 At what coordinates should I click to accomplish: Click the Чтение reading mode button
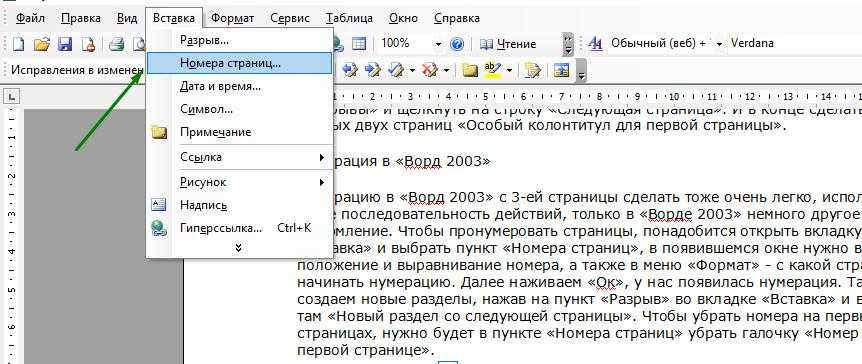509,44
